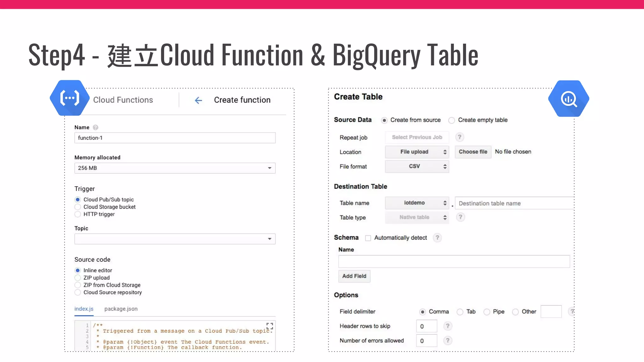Choose Inline editor source code option
The width and height of the screenshot is (644, 362).
(x=78, y=270)
